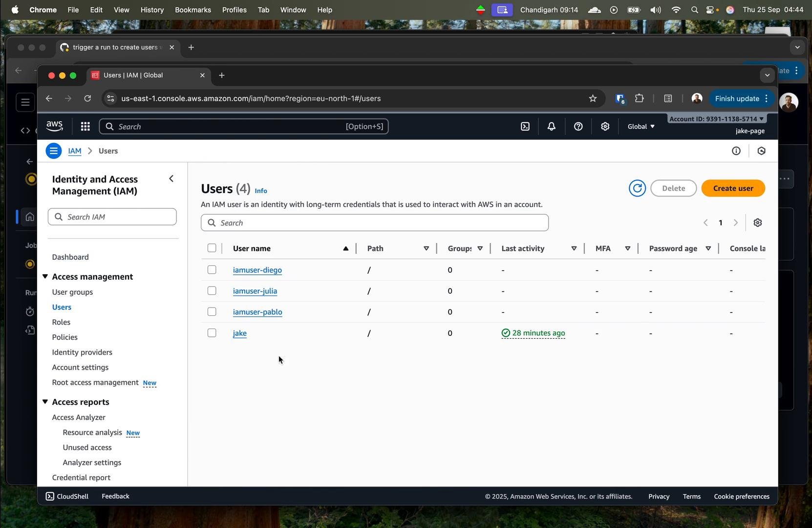The image size is (812, 528).
Task: Go back in the IAM Chrome window
Action: click(49, 99)
